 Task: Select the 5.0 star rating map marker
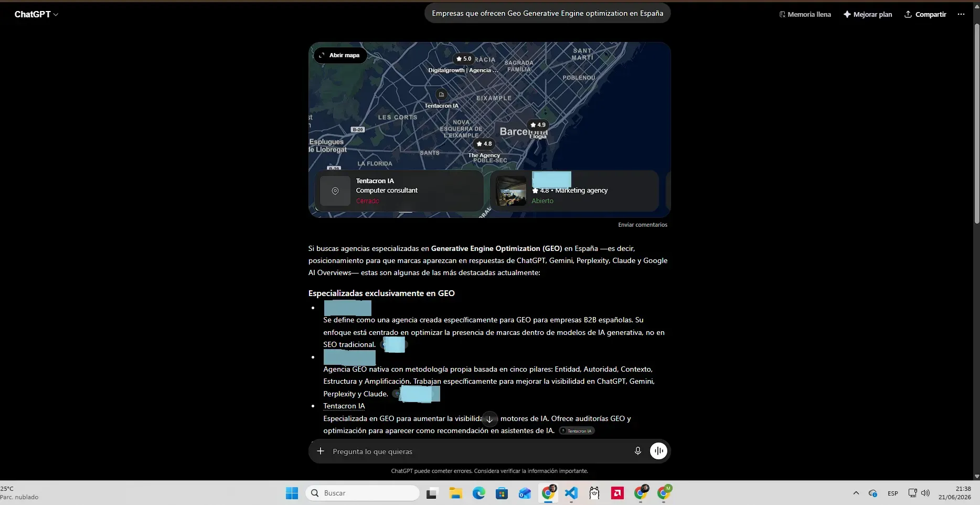(x=464, y=59)
